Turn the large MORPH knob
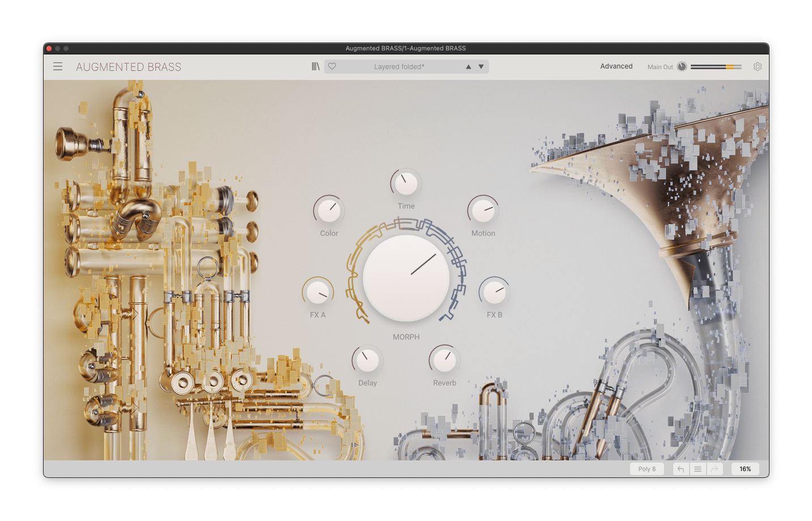 406,278
